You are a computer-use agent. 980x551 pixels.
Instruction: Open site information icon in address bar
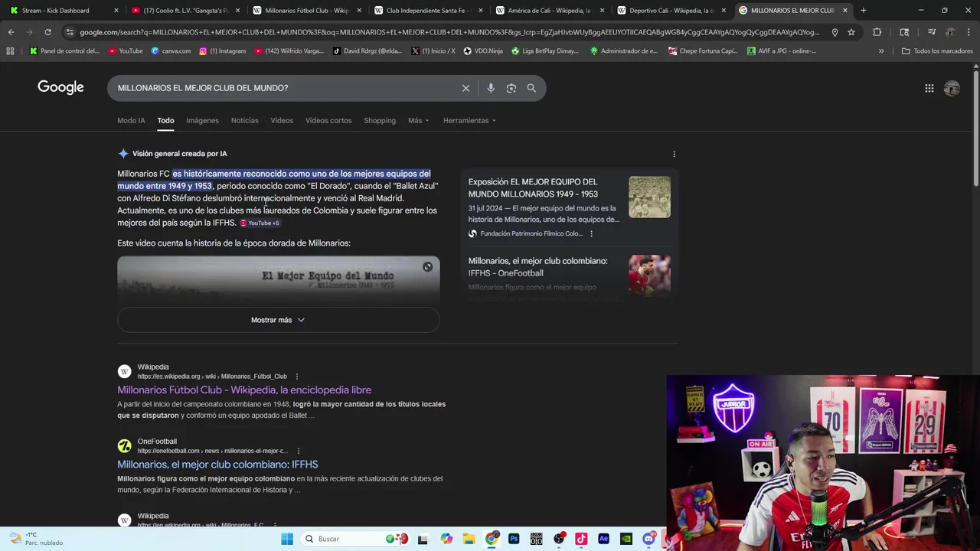[x=70, y=32]
